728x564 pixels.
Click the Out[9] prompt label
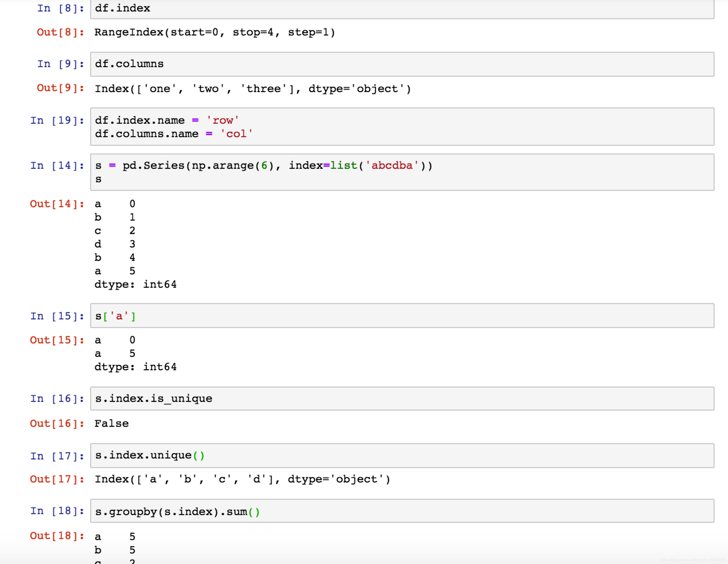60,88
